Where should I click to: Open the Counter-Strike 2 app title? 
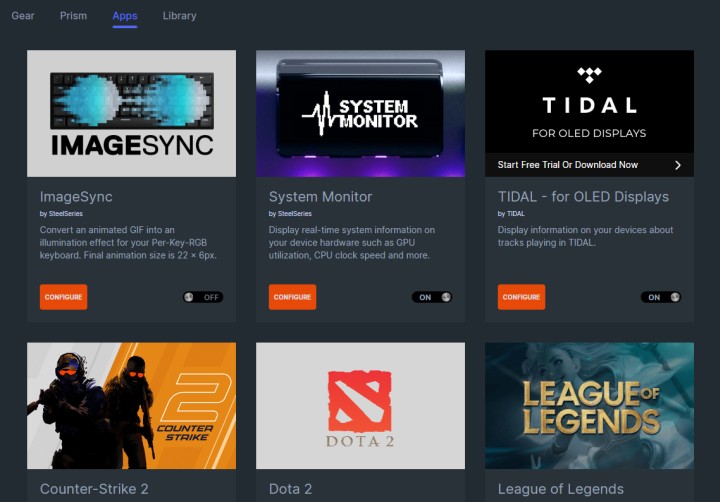tap(94, 489)
